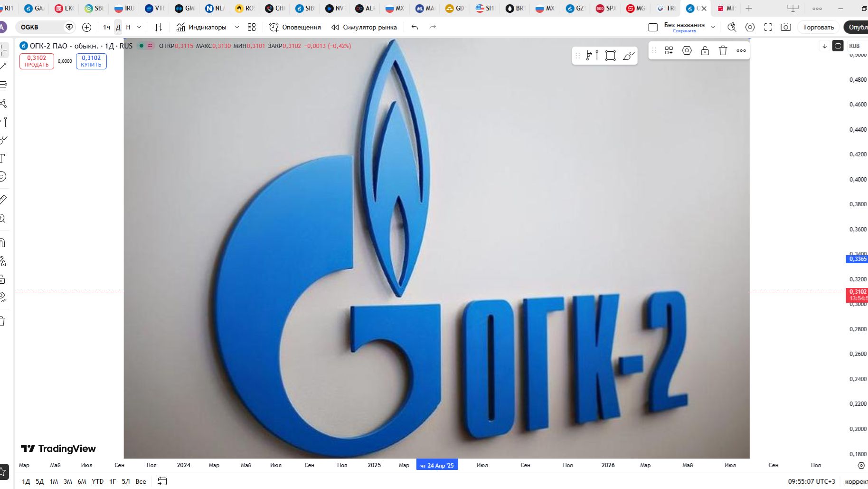Choose the rectangle shape in floating toolbar
868x489 pixels.
[x=611, y=56]
